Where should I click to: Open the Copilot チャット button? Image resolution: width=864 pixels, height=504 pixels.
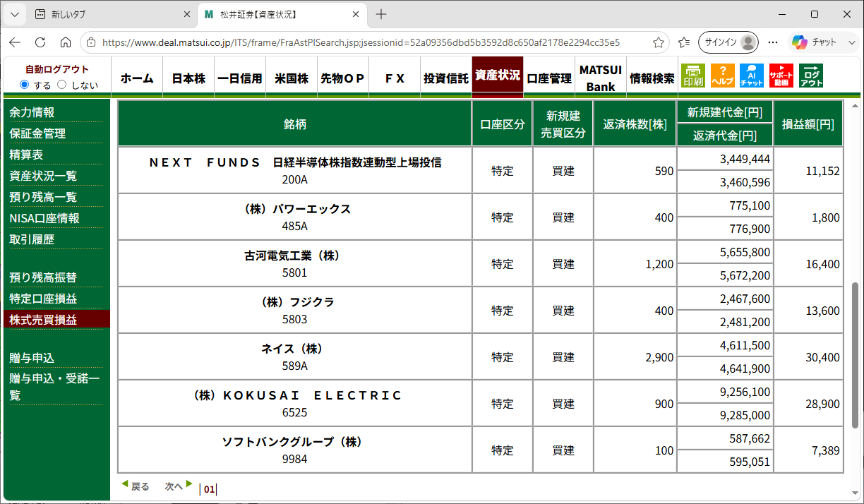click(x=815, y=42)
